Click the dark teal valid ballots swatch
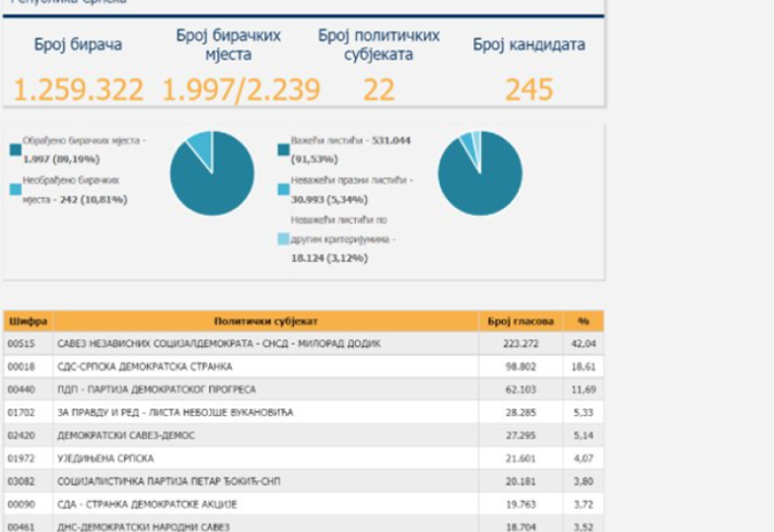 [x=283, y=150]
